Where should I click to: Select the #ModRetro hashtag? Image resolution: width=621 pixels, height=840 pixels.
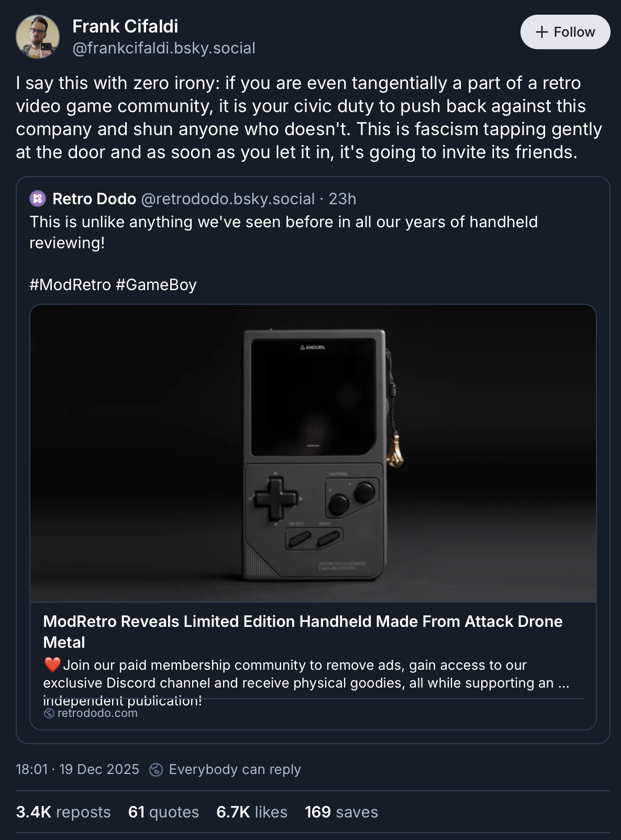click(70, 285)
